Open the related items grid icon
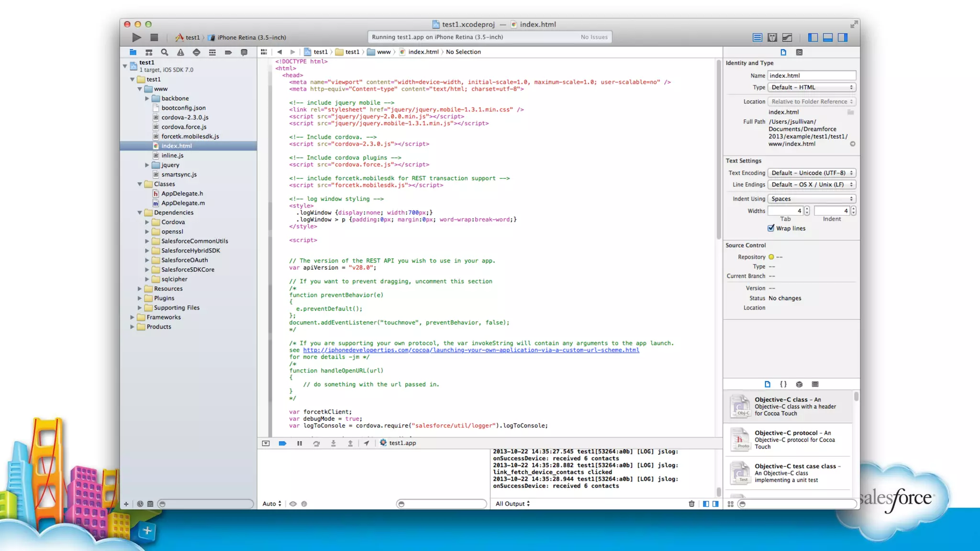The height and width of the screenshot is (551, 980). point(264,52)
